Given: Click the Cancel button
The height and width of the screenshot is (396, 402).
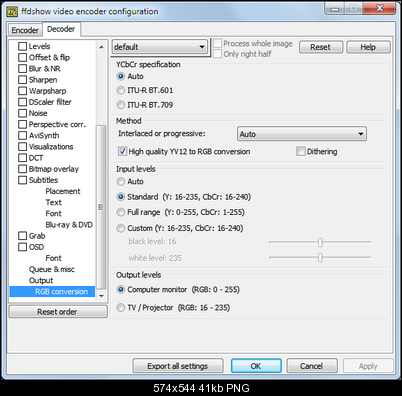Looking at the screenshot, I should pyautogui.click(x=312, y=366).
